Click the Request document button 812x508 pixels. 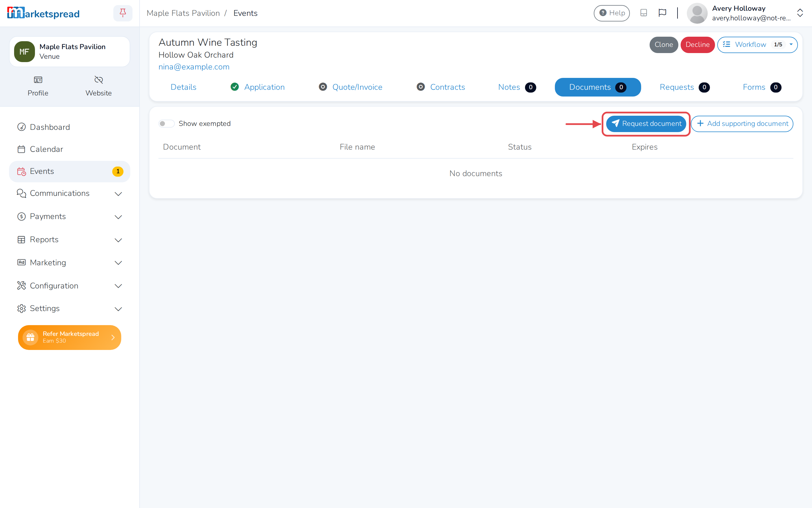tap(646, 124)
